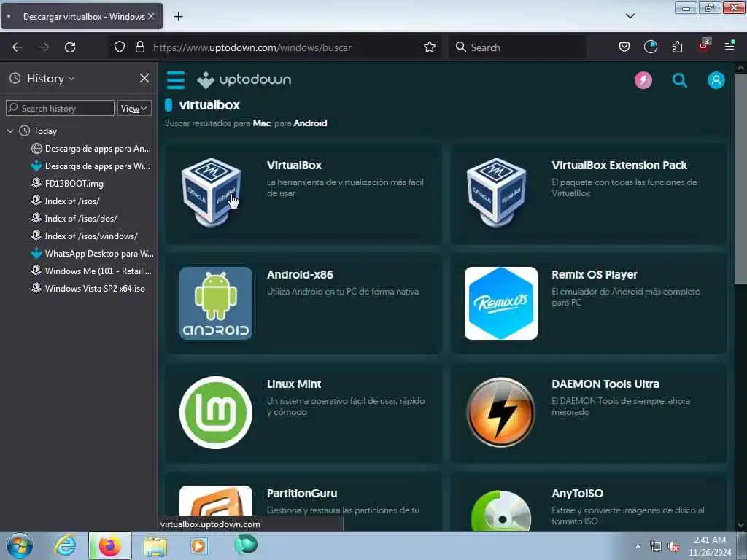This screenshot has height=560, width=747.
Task: Click the DAEMON Tools Ultra lightning icon
Action: (x=500, y=413)
